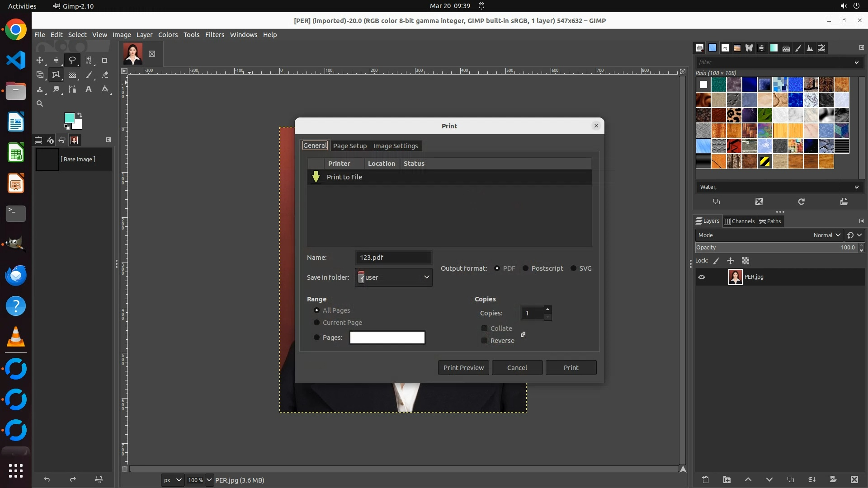Pick the Text tool
The height and width of the screenshot is (488, 868).
click(89, 89)
